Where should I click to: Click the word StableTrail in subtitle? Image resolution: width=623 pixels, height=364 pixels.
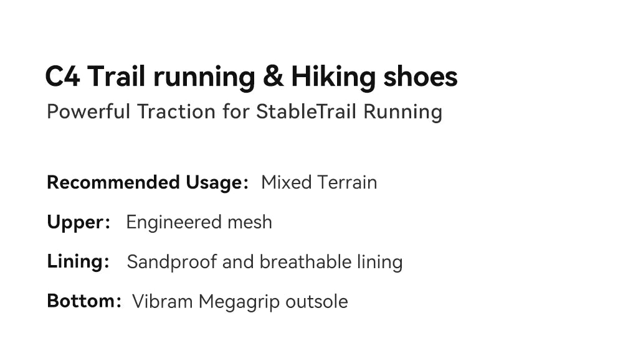(306, 111)
